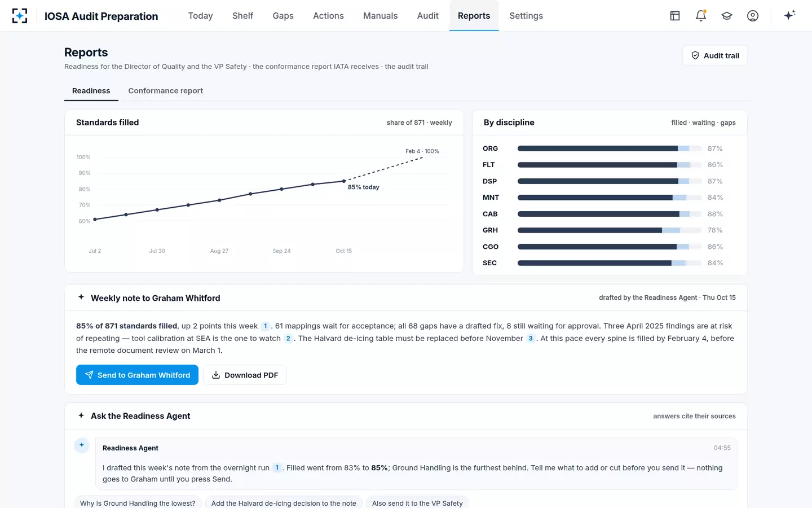
Task: Select the Readiness sub-tab
Action: pos(91,91)
